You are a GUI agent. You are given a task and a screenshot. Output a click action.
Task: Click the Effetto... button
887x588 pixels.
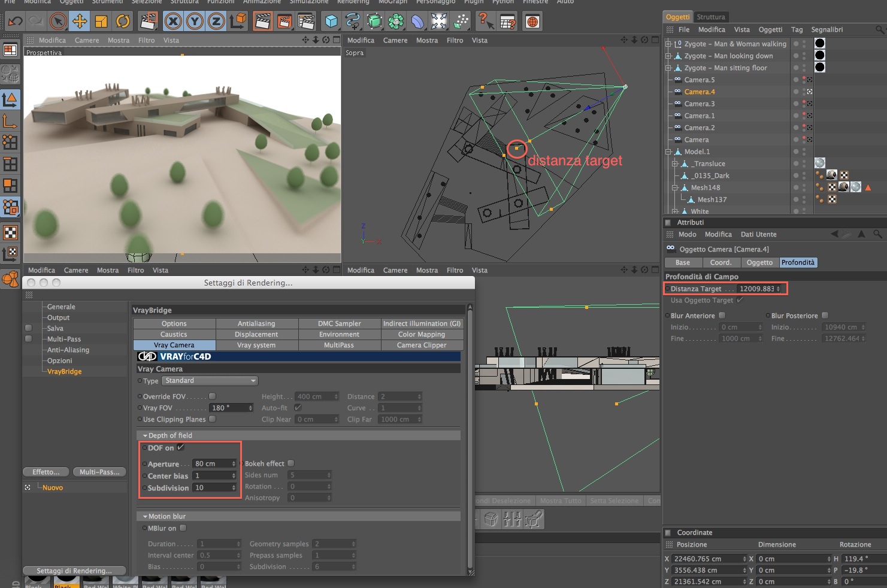46,472
